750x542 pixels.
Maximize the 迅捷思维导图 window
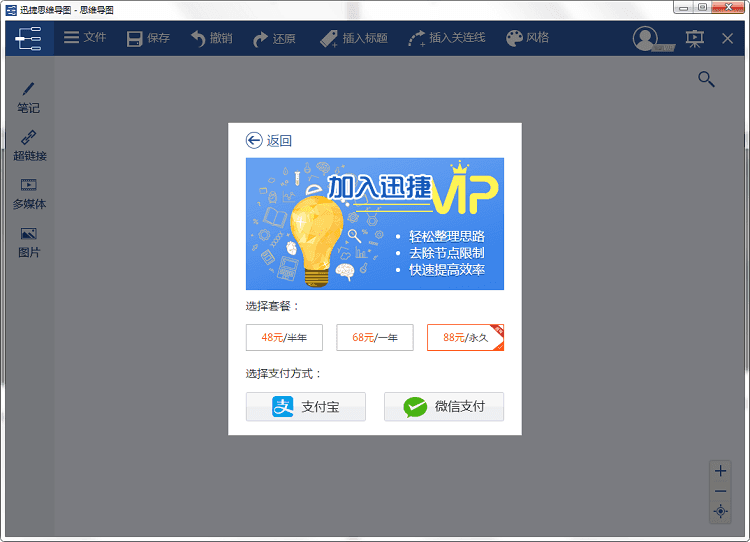point(702,8)
